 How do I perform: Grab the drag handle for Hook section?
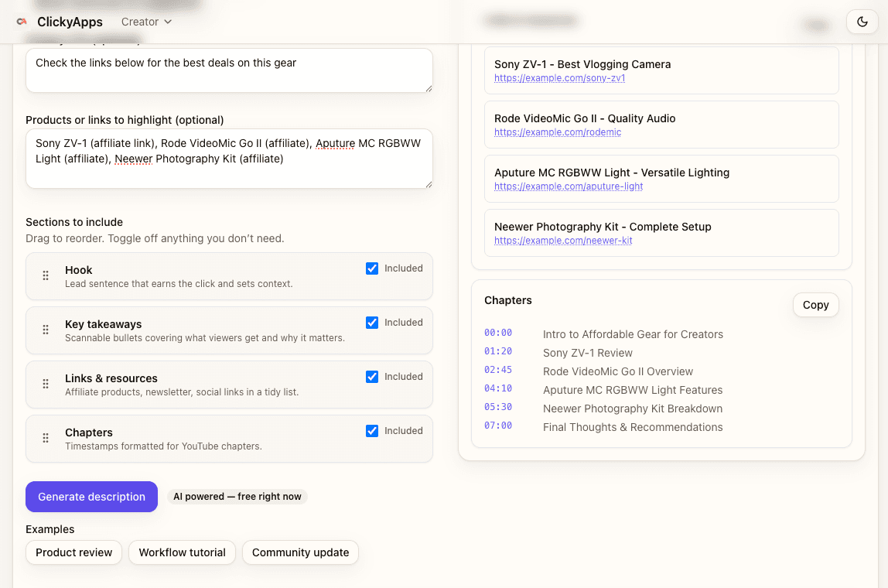click(46, 275)
